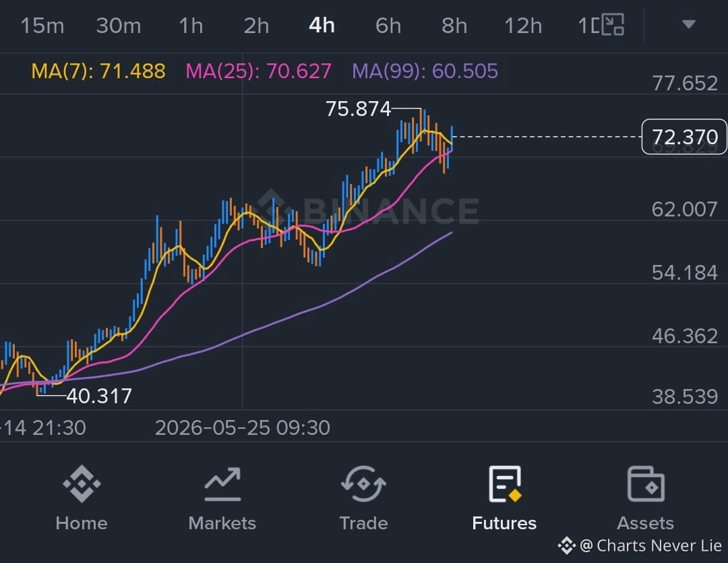The width and height of the screenshot is (728, 563).
Task: Select the 12h timeframe
Action: click(x=523, y=26)
